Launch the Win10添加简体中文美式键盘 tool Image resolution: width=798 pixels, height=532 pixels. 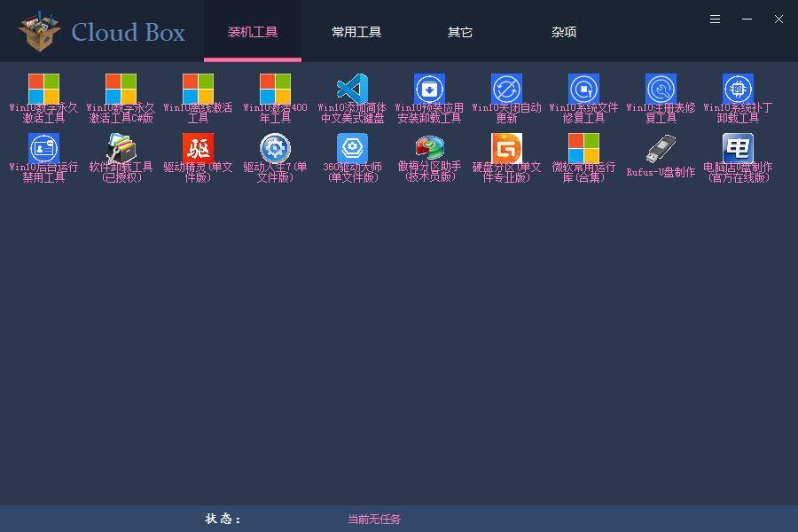point(351,93)
